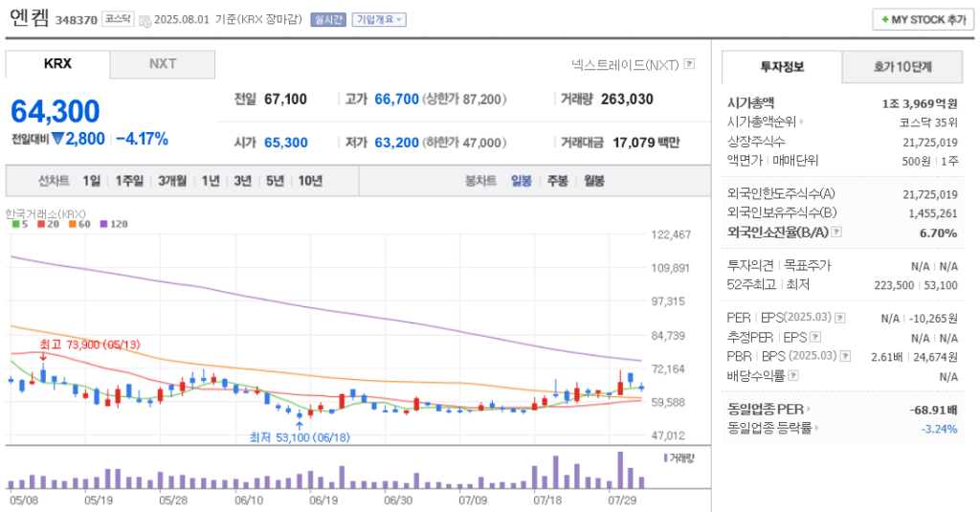Click the 코스닥 35위 rank value

click(x=928, y=123)
